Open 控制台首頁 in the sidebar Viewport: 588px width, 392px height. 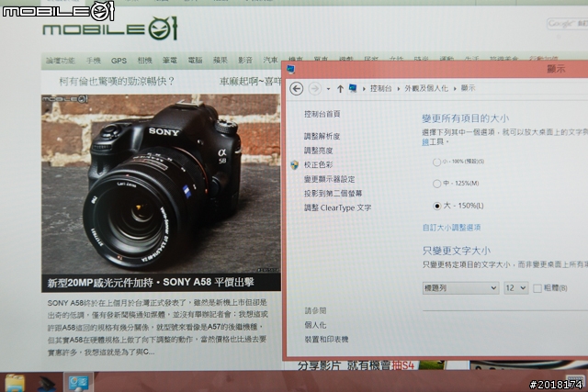pyautogui.click(x=322, y=114)
